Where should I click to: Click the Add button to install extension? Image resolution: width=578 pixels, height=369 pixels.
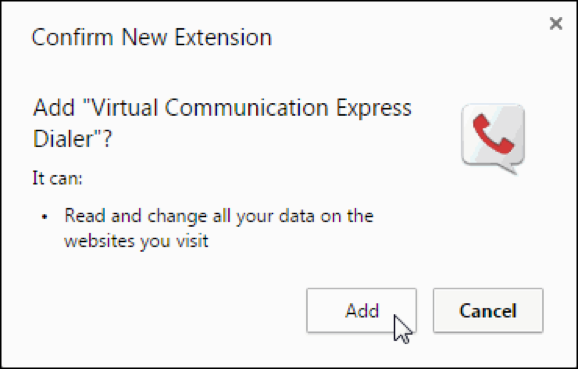pyautogui.click(x=361, y=310)
